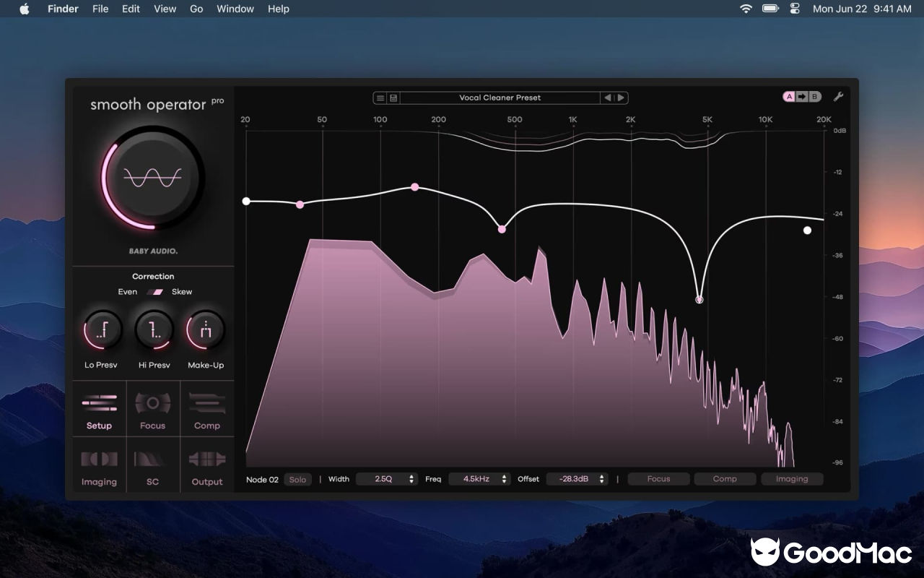Click the Baby Audio logo text
This screenshot has height=578, width=924.
(153, 251)
